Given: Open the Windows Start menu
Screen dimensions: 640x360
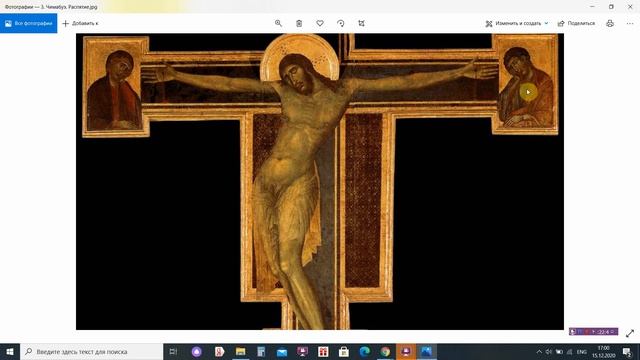Looking at the screenshot, I should coord(10,351).
